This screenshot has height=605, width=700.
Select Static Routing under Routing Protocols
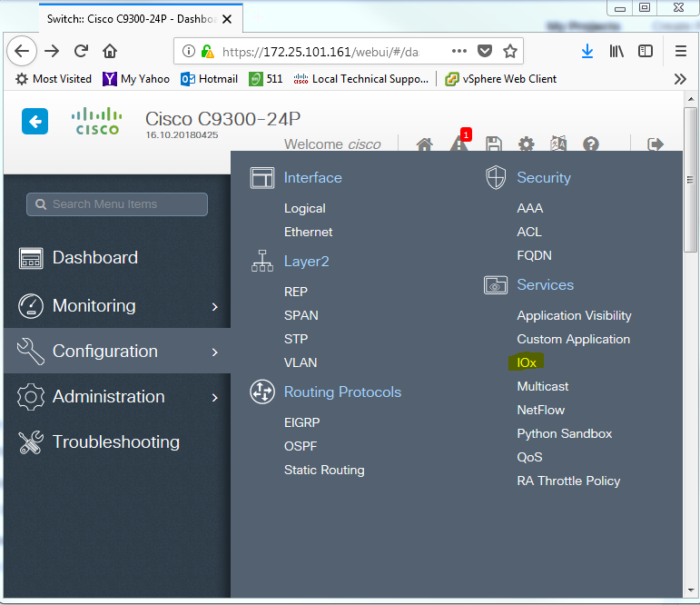click(323, 470)
